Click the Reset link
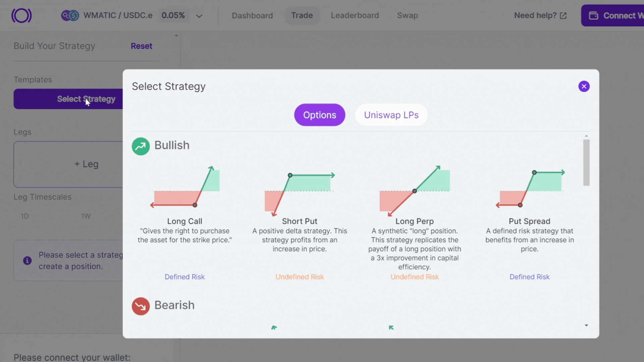This screenshot has width=644, height=362. point(141,46)
